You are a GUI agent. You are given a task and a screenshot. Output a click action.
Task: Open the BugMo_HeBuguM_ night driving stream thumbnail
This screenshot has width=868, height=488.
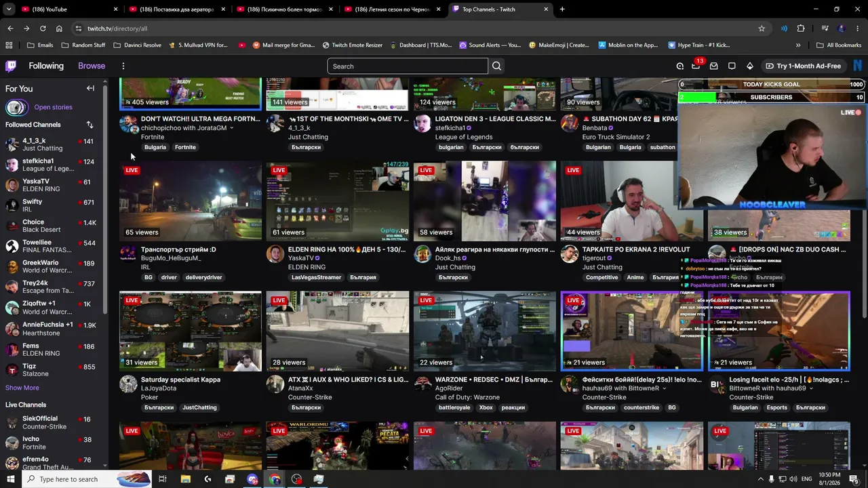190,201
